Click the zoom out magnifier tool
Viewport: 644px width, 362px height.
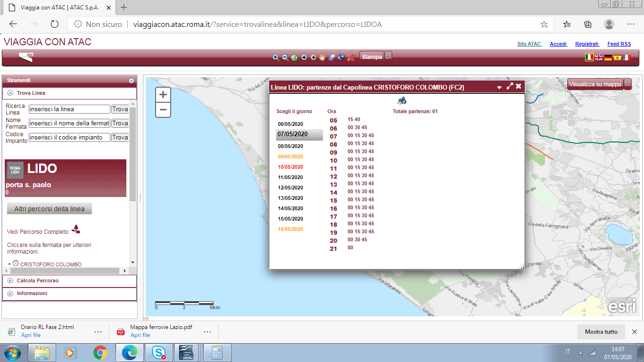point(285,58)
